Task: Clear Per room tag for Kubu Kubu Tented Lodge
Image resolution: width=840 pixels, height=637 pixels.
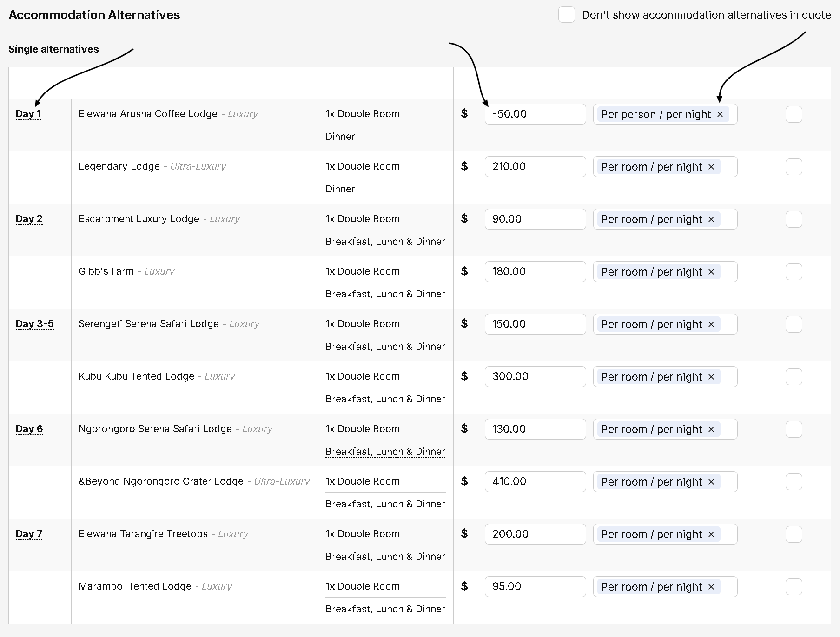Action: [x=711, y=377]
